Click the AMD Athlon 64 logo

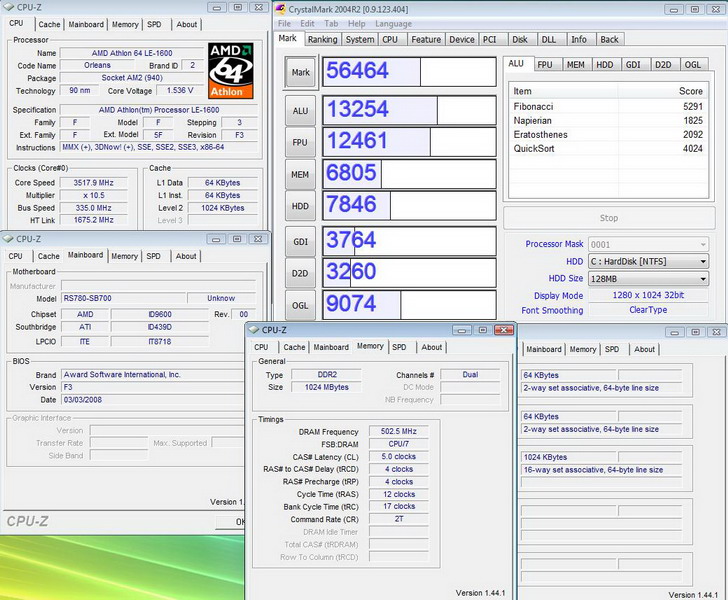click(x=230, y=71)
